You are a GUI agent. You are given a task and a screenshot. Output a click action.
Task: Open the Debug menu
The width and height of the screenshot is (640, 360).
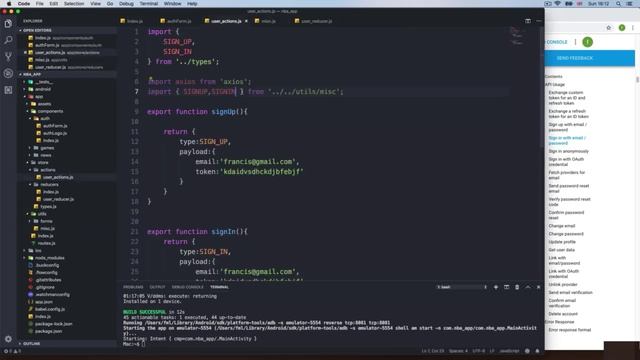tap(126, 4)
